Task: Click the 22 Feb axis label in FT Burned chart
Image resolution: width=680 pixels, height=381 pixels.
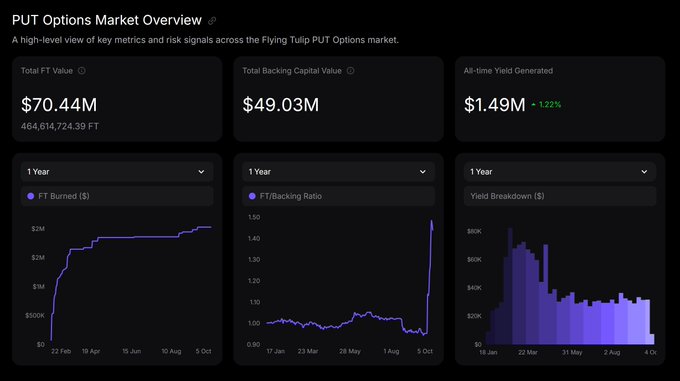Action: point(61,351)
